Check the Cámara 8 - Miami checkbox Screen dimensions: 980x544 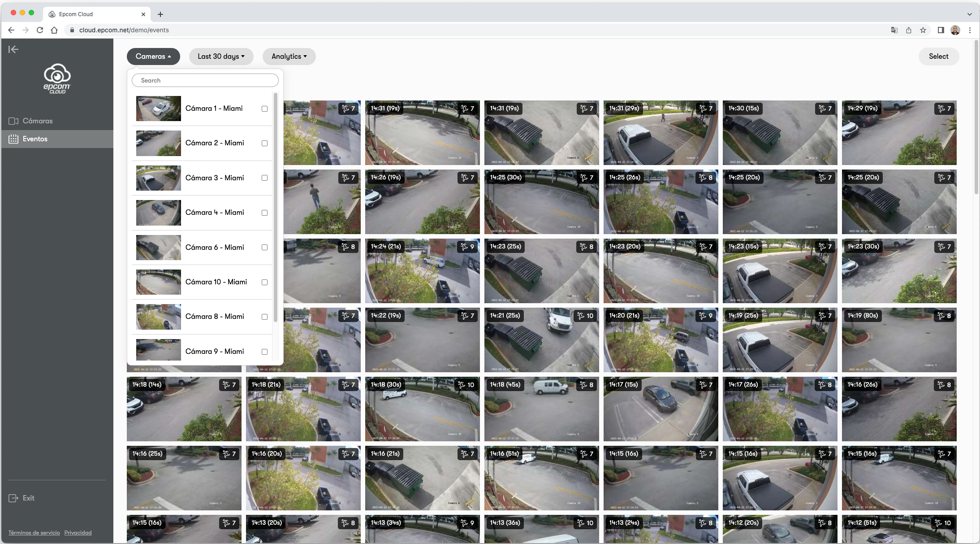coord(264,317)
